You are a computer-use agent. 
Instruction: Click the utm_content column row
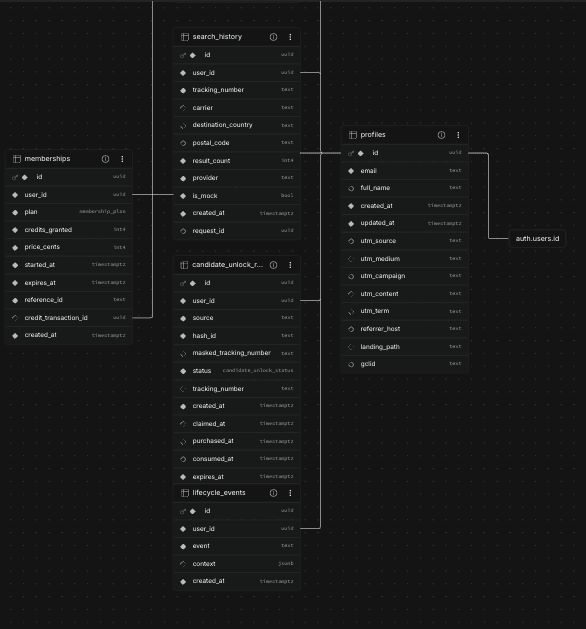pyautogui.click(x=405, y=294)
